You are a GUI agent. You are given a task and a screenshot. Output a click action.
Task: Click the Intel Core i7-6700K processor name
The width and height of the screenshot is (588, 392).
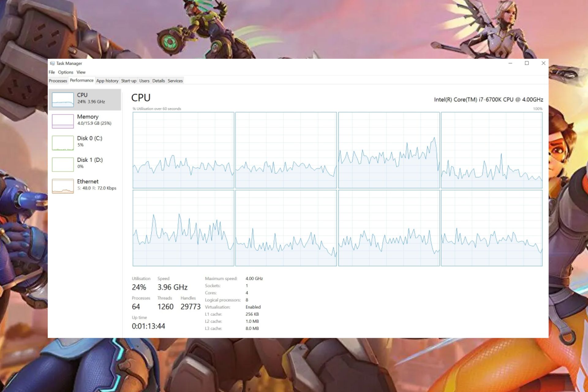pyautogui.click(x=488, y=100)
